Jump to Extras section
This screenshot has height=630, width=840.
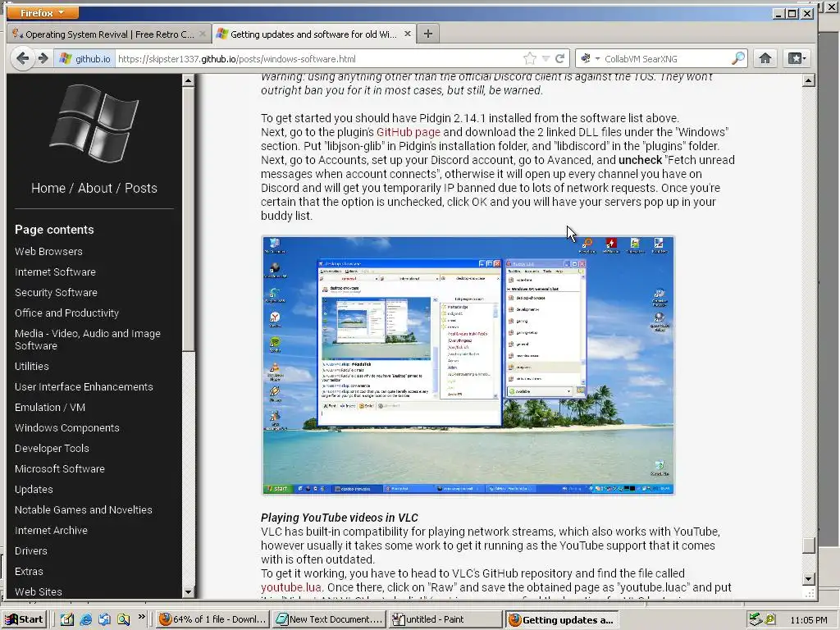pos(29,571)
